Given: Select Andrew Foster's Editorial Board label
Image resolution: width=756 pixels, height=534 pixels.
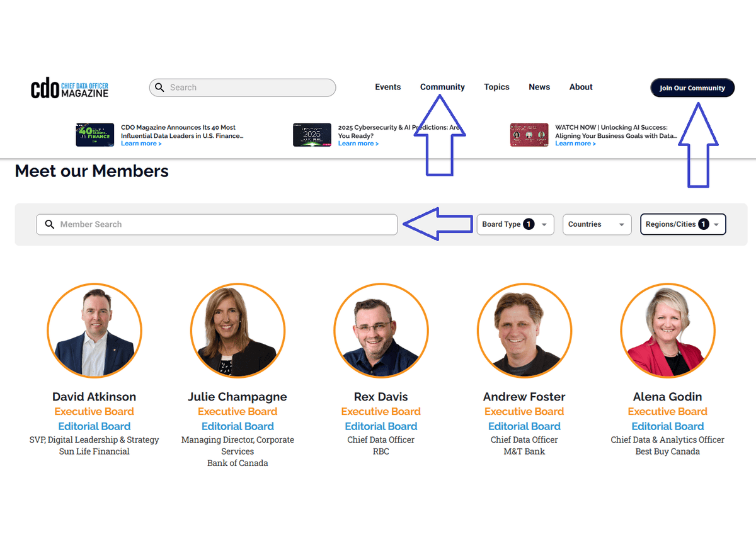Looking at the screenshot, I should click(x=524, y=426).
